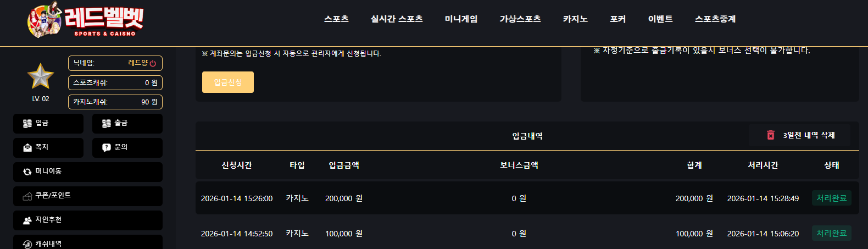Go to the 카지노 menu
The width and height of the screenshot is (868, 249).
point(575,19)
